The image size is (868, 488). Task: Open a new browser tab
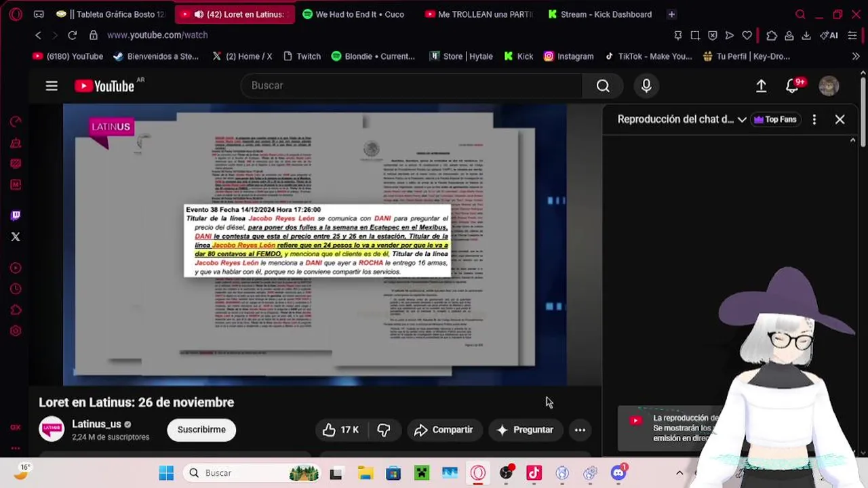pyautogui.click(x=671, y=14)
